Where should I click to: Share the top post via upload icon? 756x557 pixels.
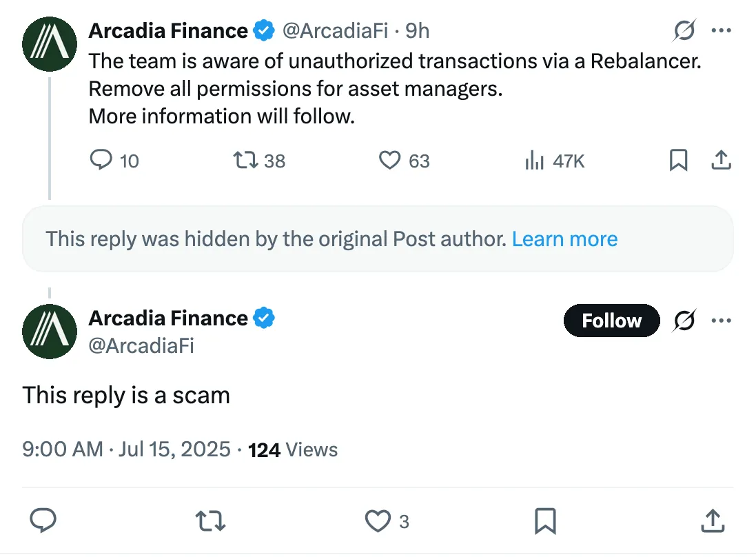(x=722, y=160)
